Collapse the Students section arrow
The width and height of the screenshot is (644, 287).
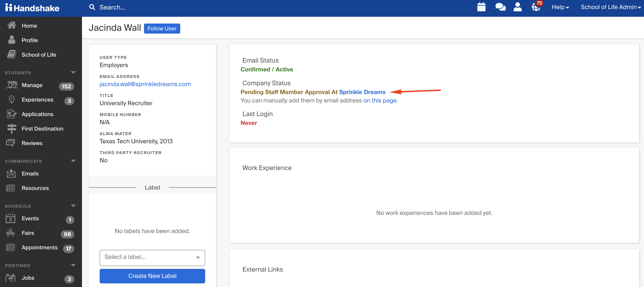click(73, 73)
